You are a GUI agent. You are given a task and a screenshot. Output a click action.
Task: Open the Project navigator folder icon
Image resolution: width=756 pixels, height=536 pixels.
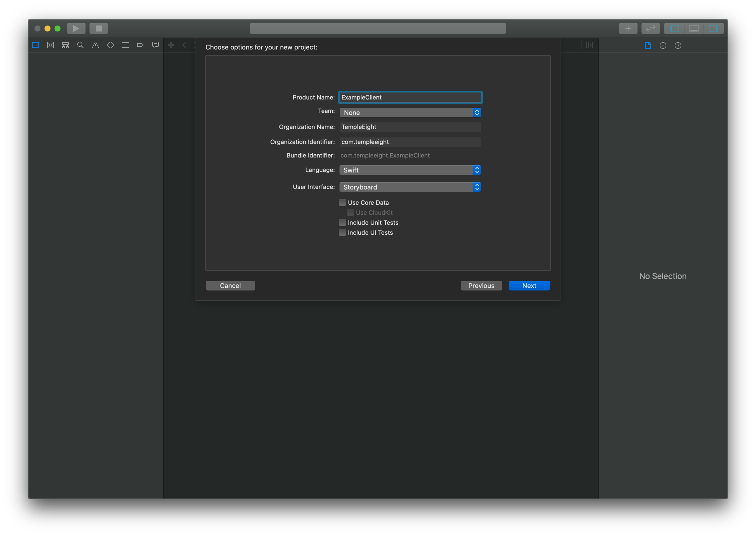(x=36, y=45)
